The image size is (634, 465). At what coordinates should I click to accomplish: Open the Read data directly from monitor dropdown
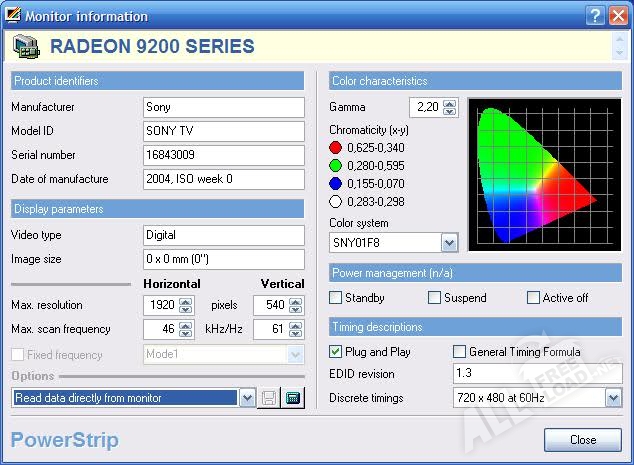tap(248, 398)
